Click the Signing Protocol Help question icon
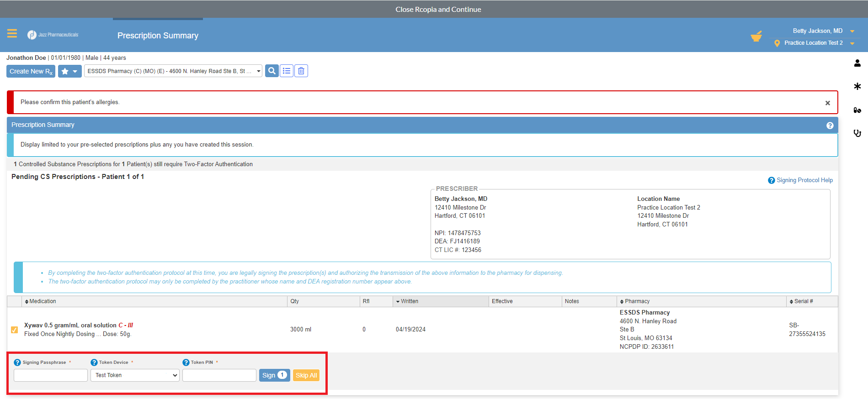This screenshot has width=868, height=399. (x=772, y=180)
